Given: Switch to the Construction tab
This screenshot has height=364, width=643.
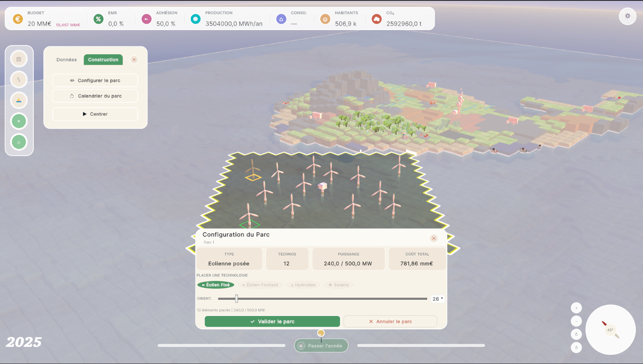Looking at the screenshot, I should click(x=103, y=60).
